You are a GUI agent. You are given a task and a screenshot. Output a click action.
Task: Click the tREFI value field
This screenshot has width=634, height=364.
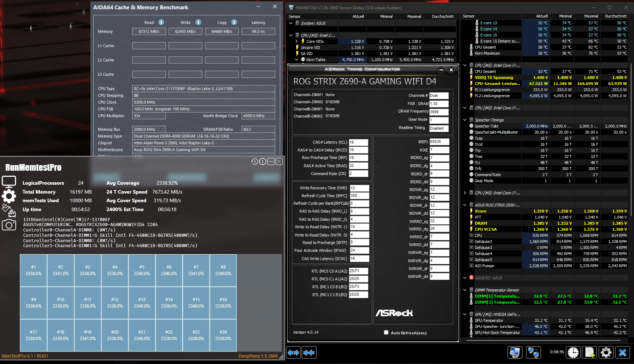[x=439, y=141]
